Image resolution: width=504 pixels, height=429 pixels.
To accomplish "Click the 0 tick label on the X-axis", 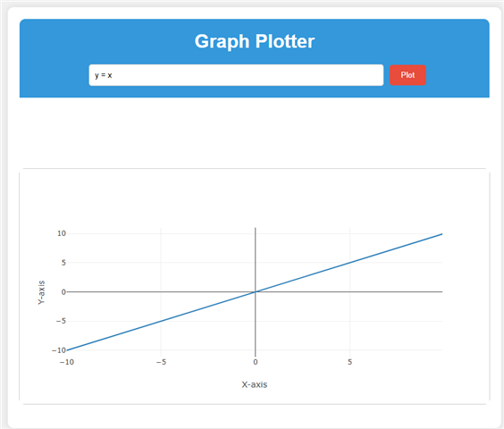I will tap(256, 362).
